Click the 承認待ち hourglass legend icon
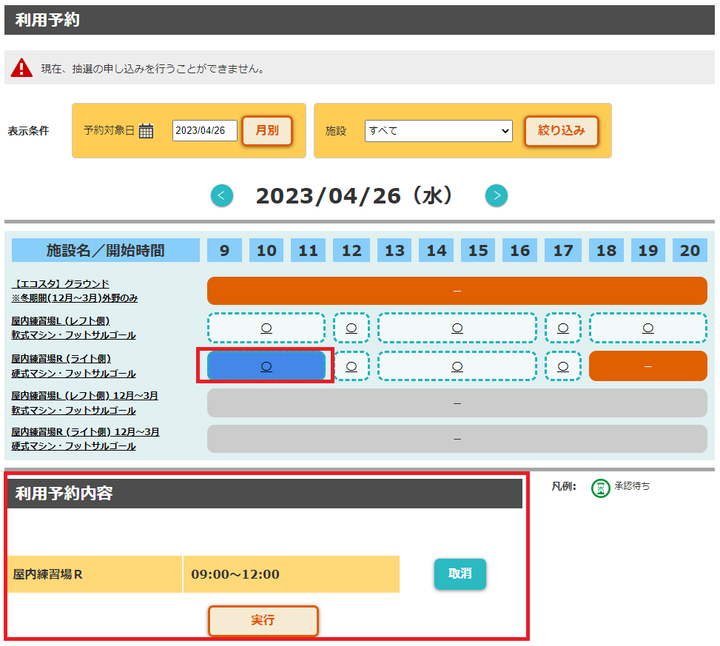 pyautogui.click(x=600, y=488)
